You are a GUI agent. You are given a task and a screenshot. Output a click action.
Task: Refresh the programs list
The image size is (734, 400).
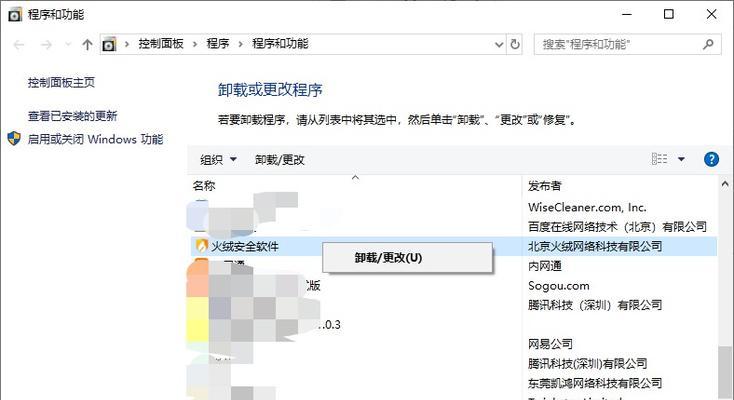515,44
